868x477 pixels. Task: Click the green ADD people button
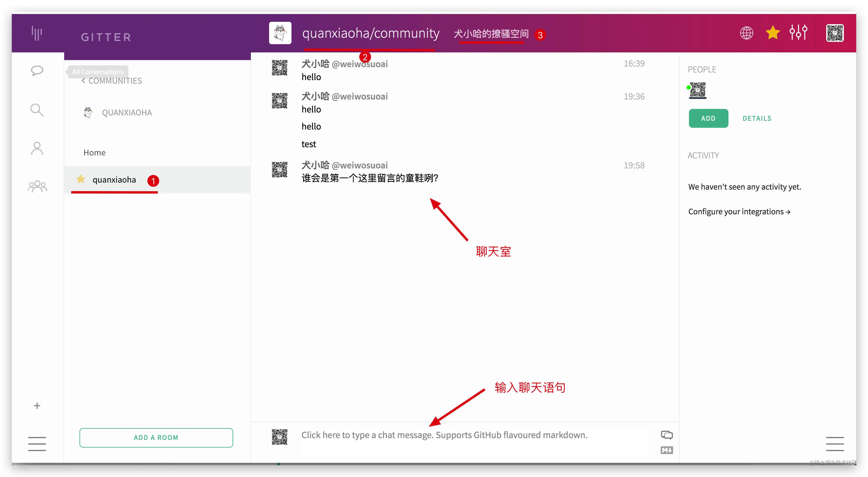click(708, 118)
